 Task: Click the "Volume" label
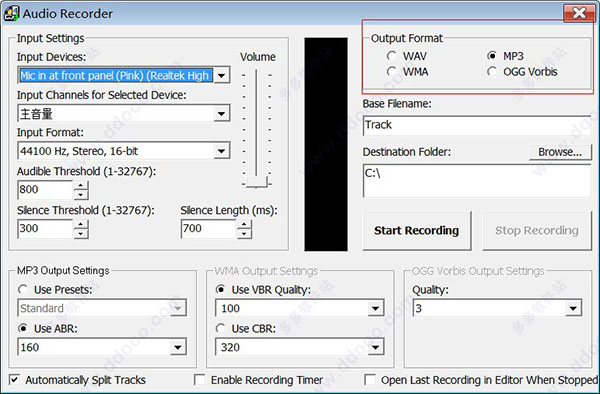258,57
